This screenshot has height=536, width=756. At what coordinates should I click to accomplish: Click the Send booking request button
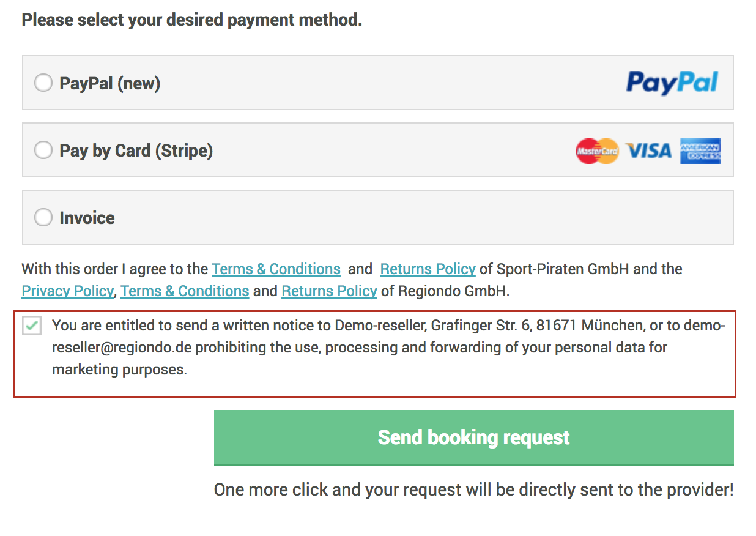pyautogui.click(x=473, y=438)
